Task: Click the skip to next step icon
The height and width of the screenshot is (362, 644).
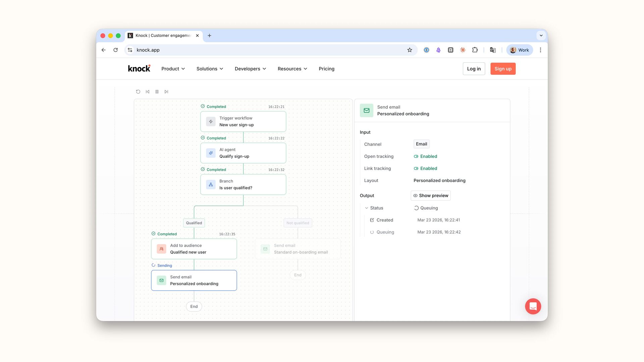Action: [166, 92]
